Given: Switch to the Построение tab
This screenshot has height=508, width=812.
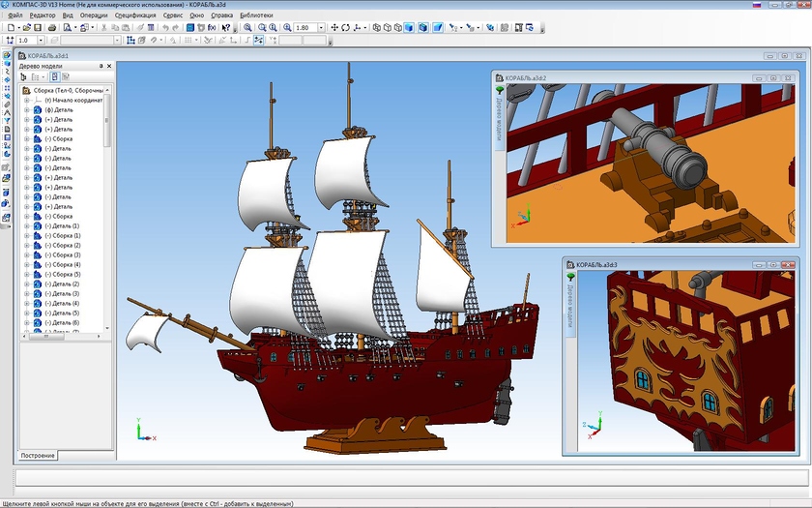Looking at the screenshot, I should point(38,455).
